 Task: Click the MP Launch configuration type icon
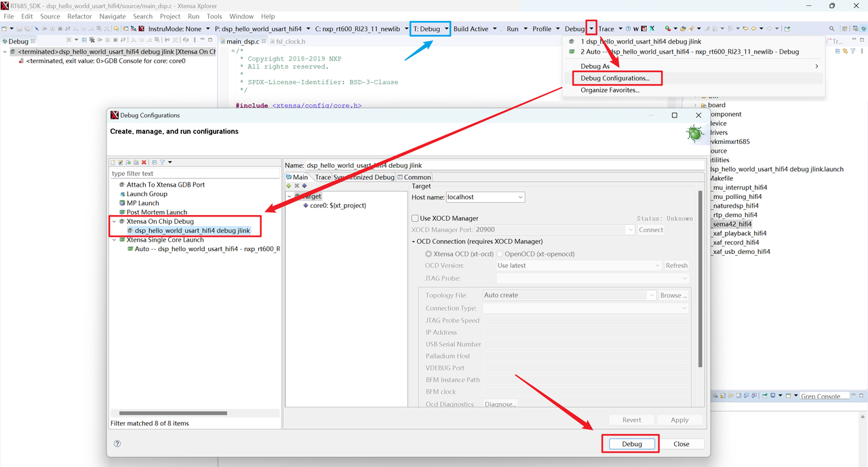pyautogui.click(x=122, y=203)
